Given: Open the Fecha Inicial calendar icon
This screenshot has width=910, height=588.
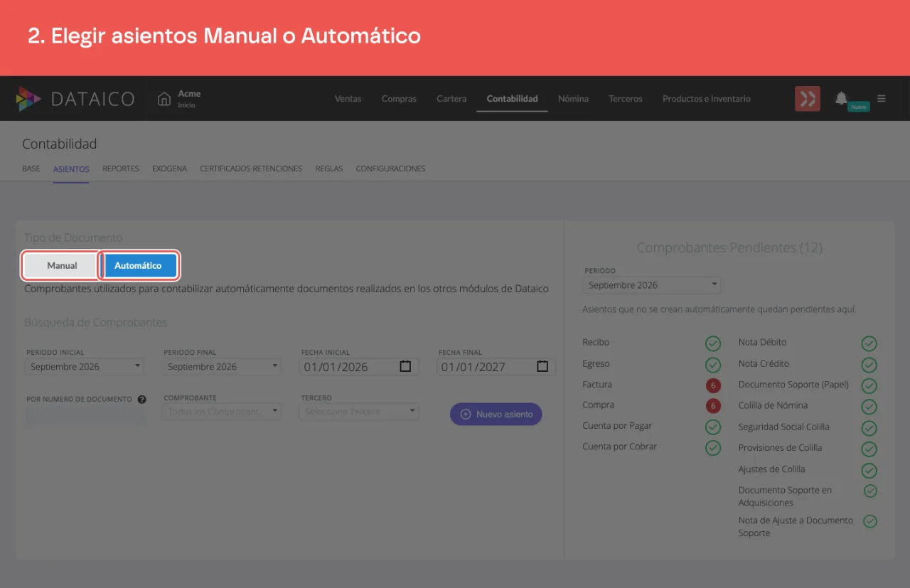Looking at the screenshot, I should click(405, 366).
